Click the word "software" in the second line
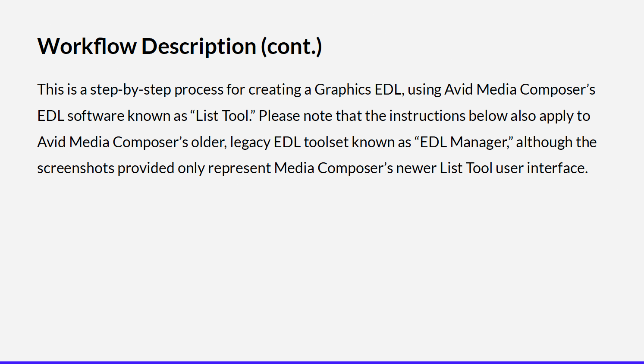The image size is (644, 364). (96, 116)
